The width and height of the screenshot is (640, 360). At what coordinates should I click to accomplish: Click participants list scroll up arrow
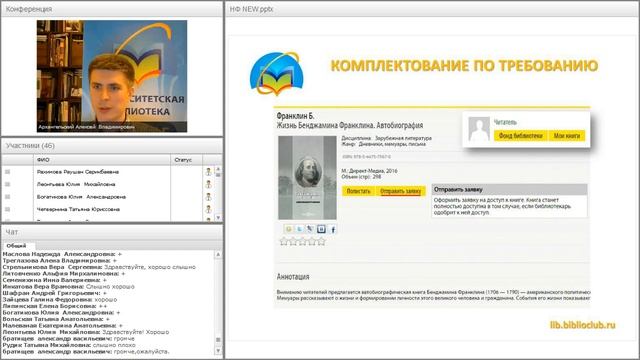pos(218,169)
